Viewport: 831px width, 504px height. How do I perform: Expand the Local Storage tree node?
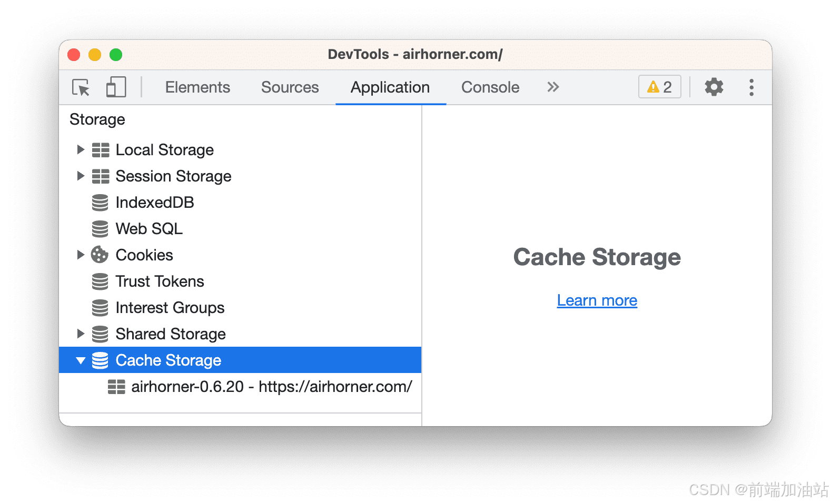coord(81,150)
